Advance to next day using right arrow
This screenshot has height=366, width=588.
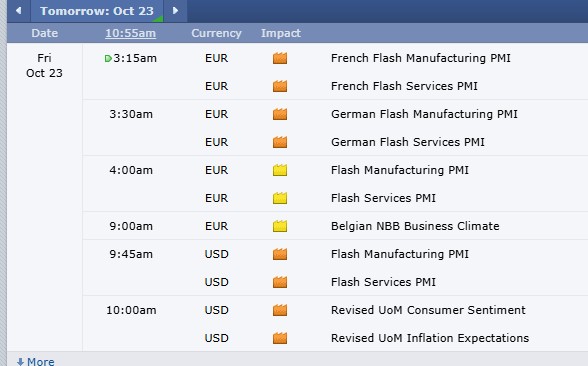coord(175,10)
